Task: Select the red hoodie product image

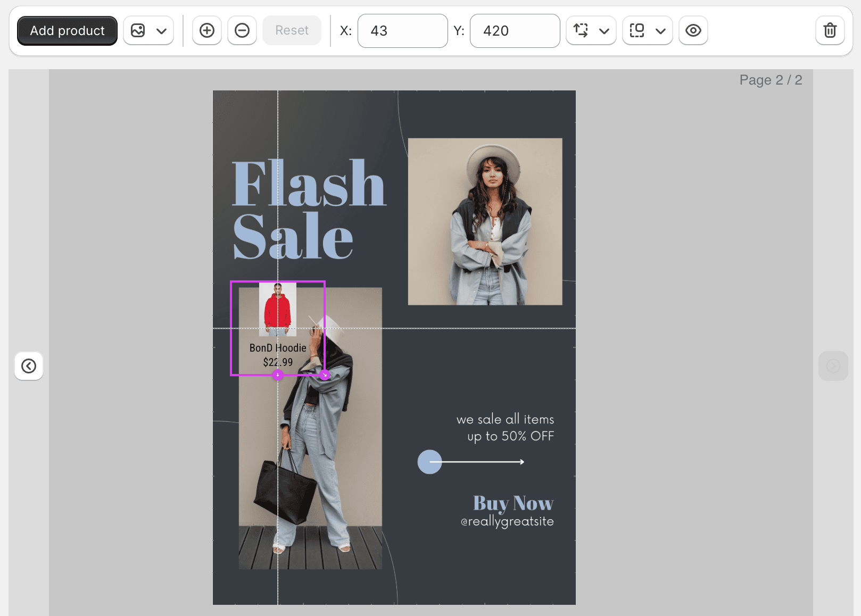Action: tap(278, 310)
